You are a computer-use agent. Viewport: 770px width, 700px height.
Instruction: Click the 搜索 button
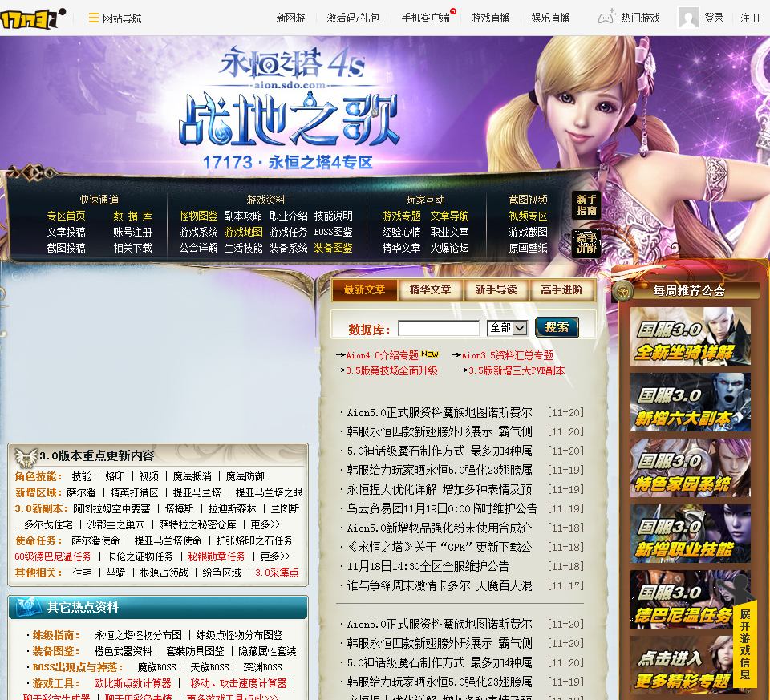click(557, 327)
